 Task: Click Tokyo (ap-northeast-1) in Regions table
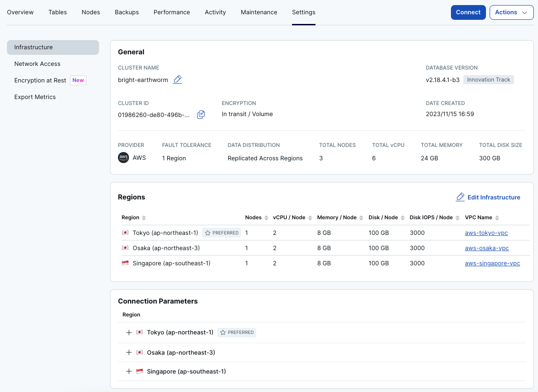pos(165,233)
